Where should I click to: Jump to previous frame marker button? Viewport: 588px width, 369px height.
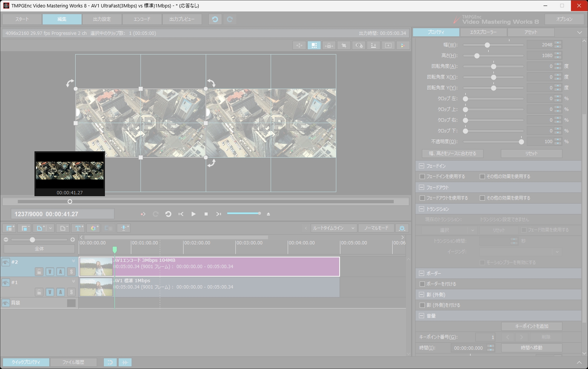pyautogui.click(x=181, y=214)
